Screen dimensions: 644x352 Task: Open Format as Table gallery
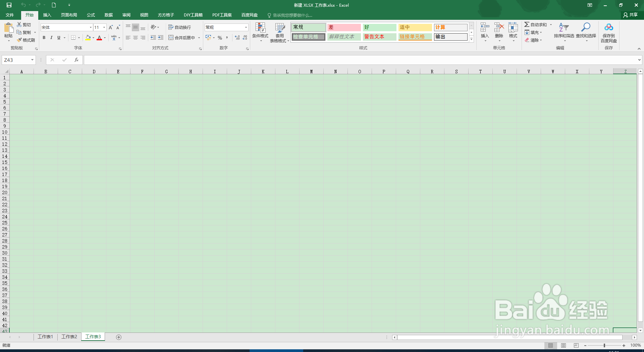click(279, 33)
